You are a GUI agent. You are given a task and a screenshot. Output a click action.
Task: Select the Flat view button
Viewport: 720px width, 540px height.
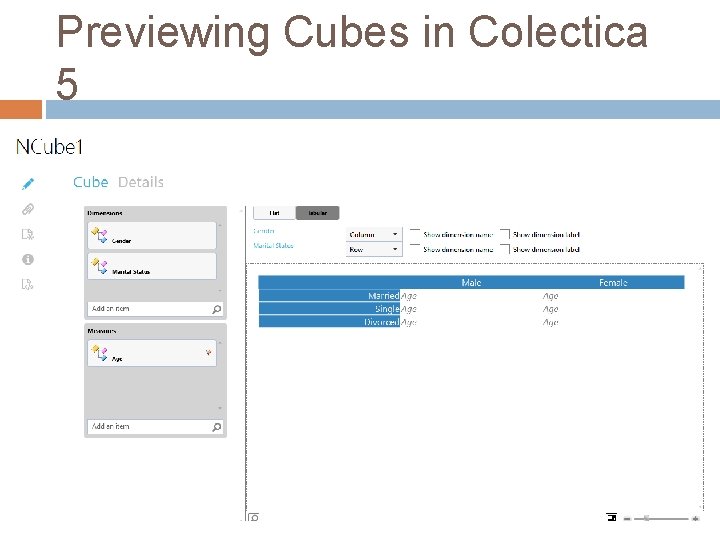pyautogui.click(x=275, y=213)
